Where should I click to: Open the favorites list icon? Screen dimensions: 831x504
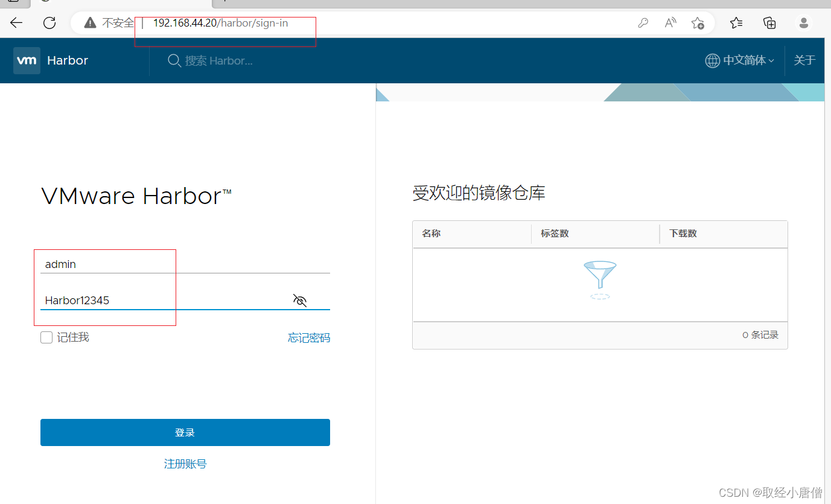click(x=736, y=23)
